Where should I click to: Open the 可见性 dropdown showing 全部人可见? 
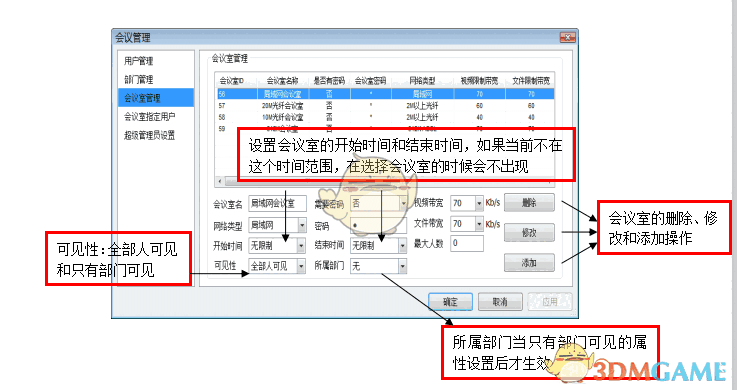tap(301, 266)
